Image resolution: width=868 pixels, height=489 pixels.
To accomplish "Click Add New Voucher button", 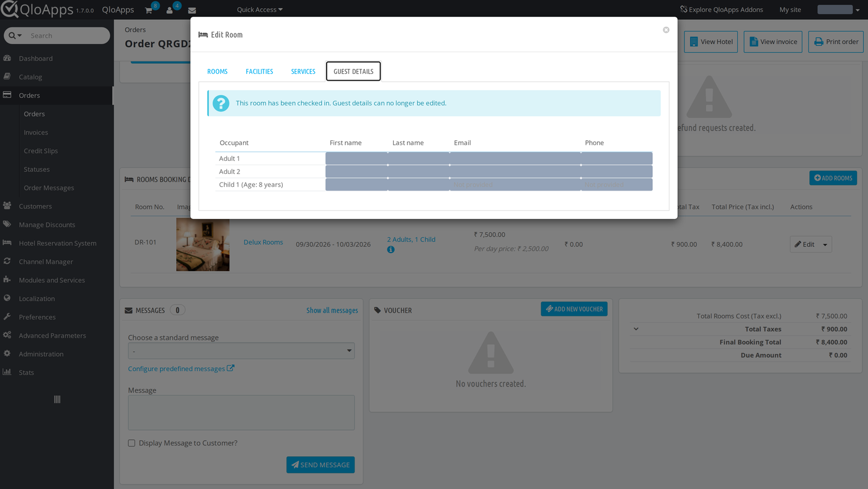I will click(x=574, y=309).
